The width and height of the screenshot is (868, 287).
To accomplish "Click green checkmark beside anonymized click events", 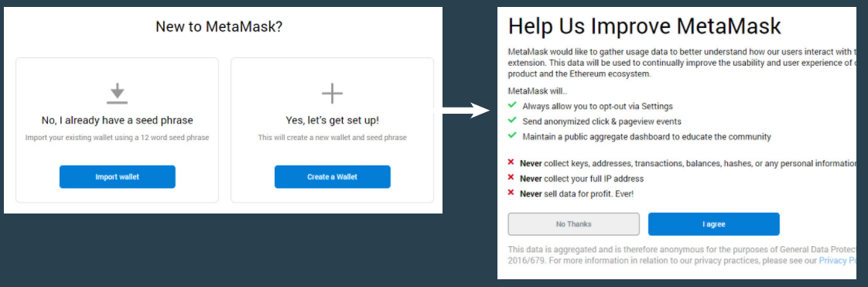I will tap(512, 120).
